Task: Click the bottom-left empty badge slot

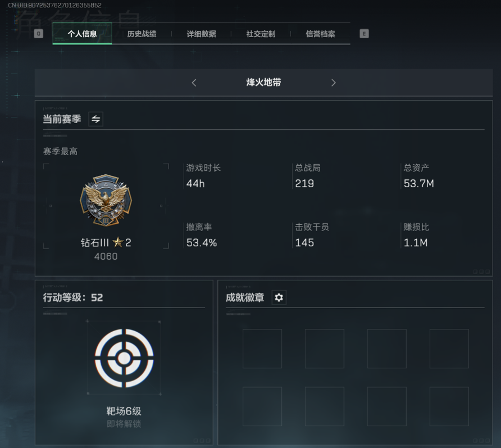Action: pyautogui.click(x=262, y=406)
